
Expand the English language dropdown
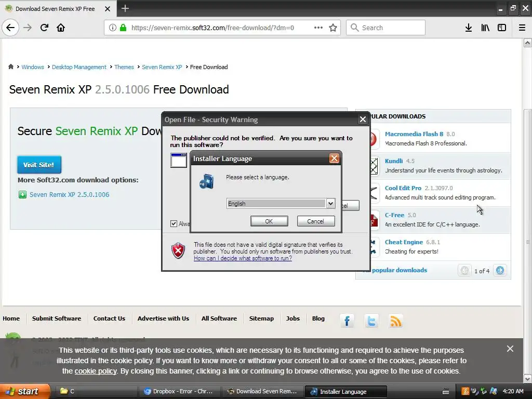[330, 203]
